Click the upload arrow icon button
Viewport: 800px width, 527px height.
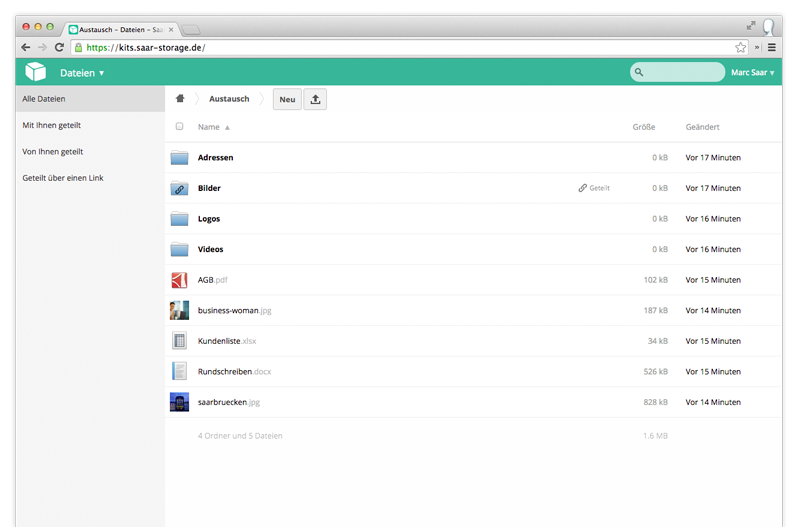tap(315, 99)
